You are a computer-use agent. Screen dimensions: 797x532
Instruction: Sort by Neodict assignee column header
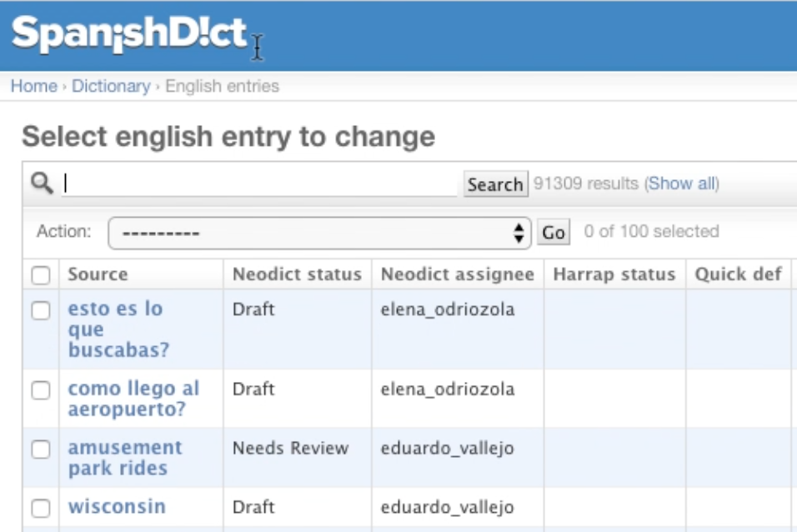coord(457,274)
